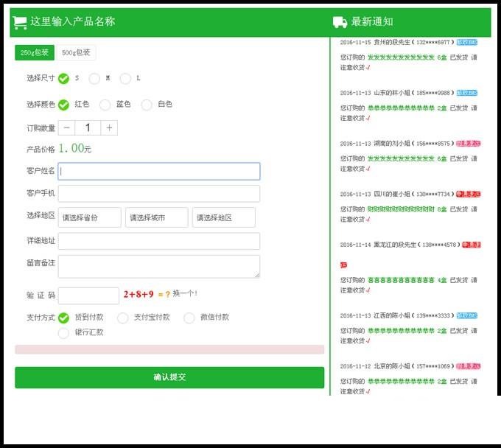The image size is (501, 448).
Task: Pick the 白色 color radio button
Action: click(x=147, y=105)
